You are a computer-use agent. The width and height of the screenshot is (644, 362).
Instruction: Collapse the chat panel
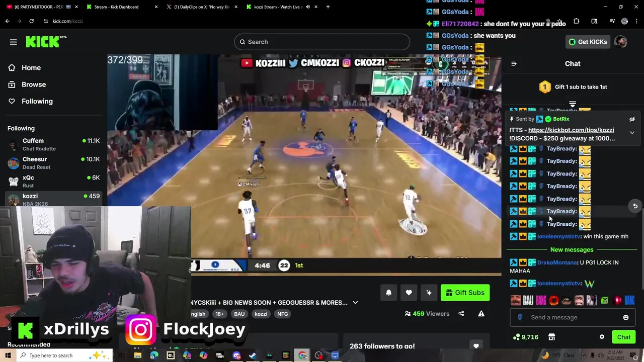pos(514,64)
